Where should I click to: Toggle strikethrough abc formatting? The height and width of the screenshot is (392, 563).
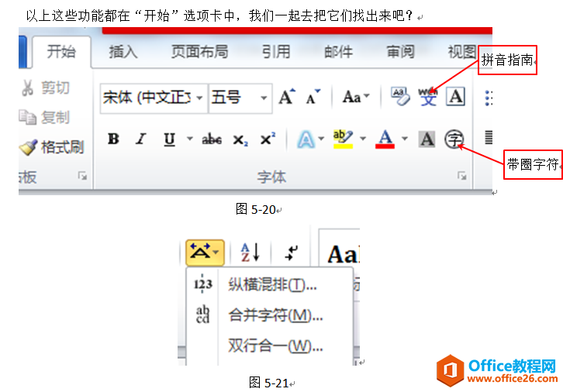212,139
